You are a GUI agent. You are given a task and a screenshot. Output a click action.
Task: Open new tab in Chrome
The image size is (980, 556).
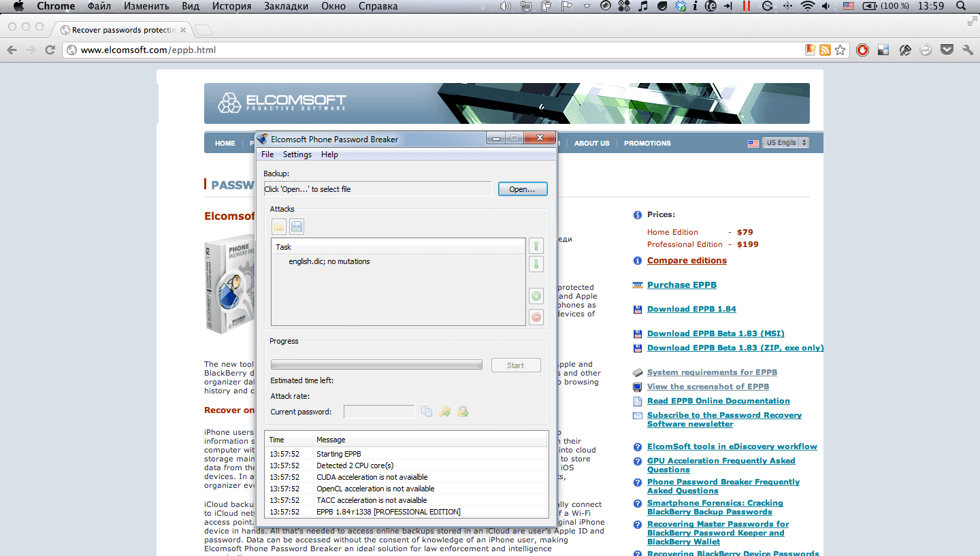[x=203, y=30]
